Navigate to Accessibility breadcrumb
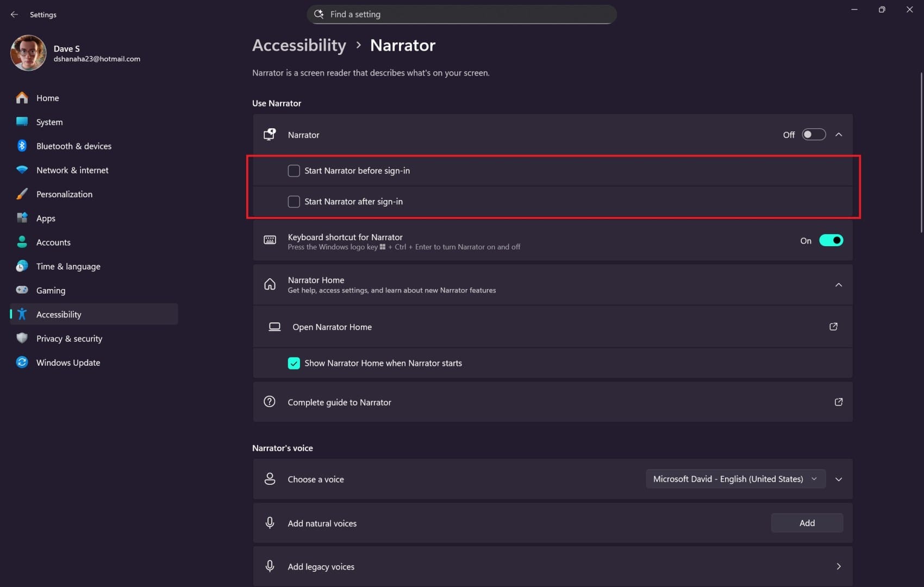The image size is (924, 587). click(299, 45)
